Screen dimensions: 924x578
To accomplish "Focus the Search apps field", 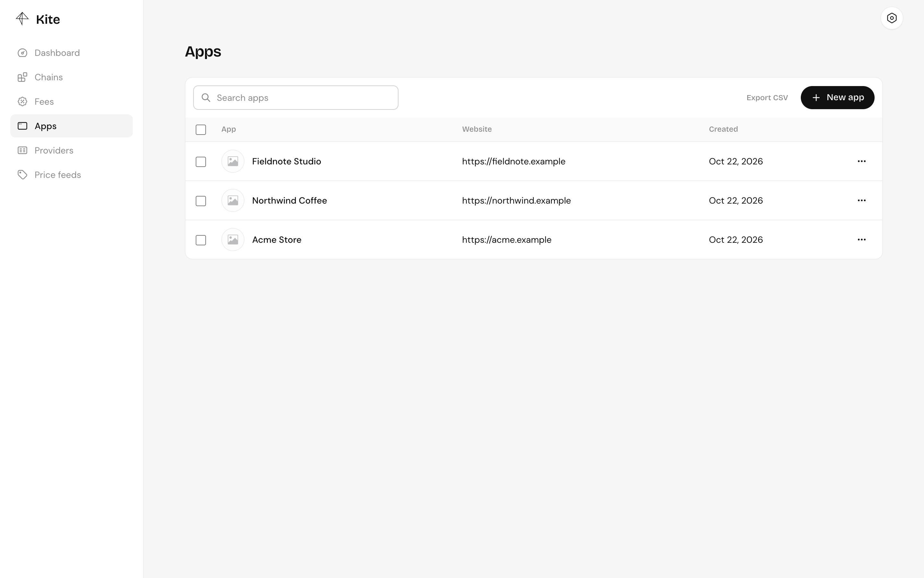I will click(295, 98).
